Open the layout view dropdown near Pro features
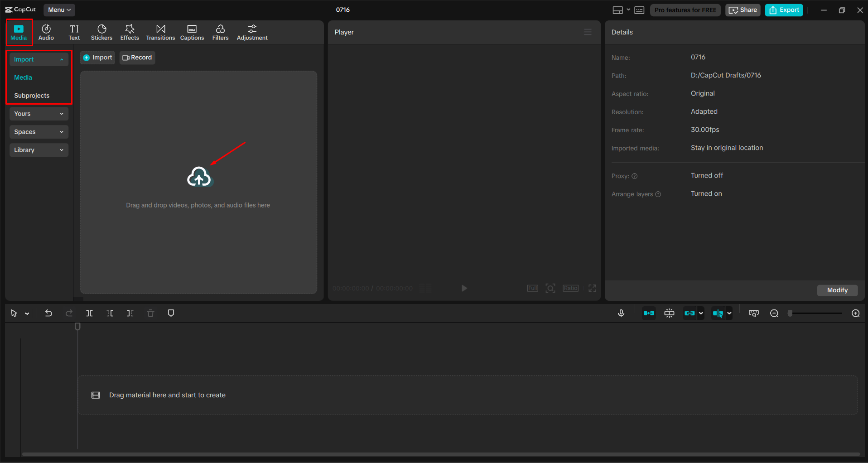 coord(628,10)
